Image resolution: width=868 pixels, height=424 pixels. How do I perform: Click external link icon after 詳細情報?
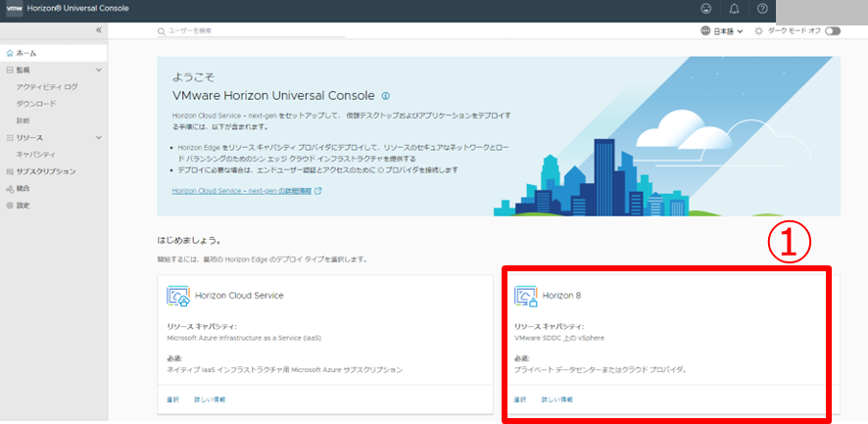(x=317, y=191)
